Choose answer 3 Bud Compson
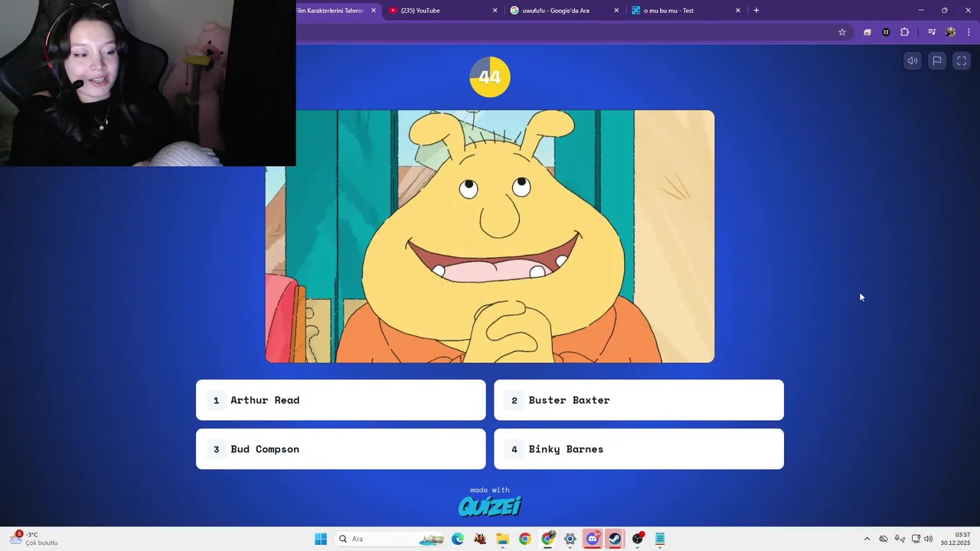Screen dimensions: 980x551 pyautogui.click(x=341, y=449)
